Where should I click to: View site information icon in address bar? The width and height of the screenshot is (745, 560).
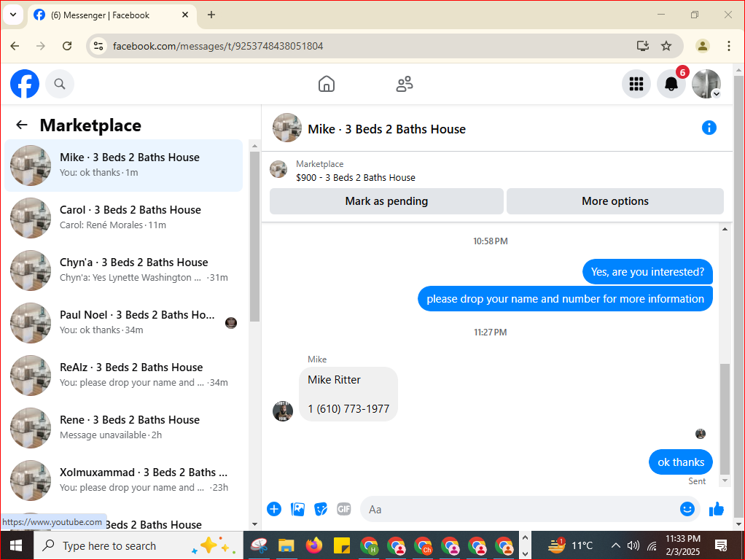pos(98,46)
